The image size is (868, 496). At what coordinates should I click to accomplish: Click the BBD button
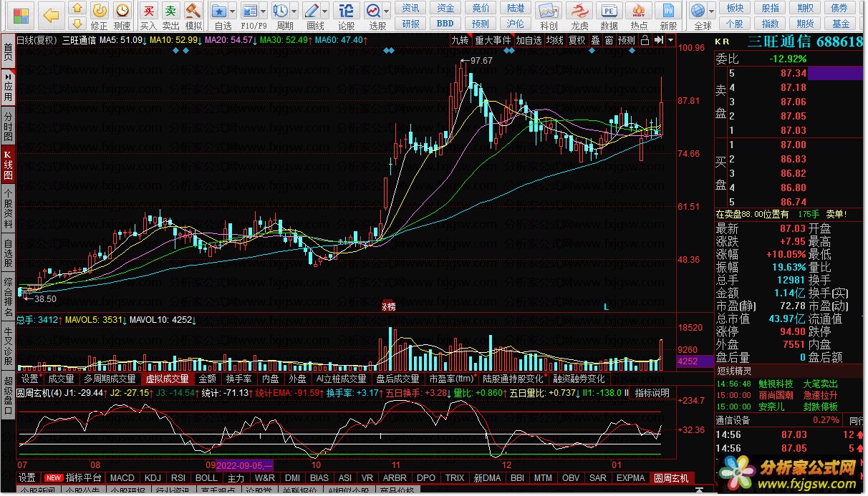(x=445, y=23)
